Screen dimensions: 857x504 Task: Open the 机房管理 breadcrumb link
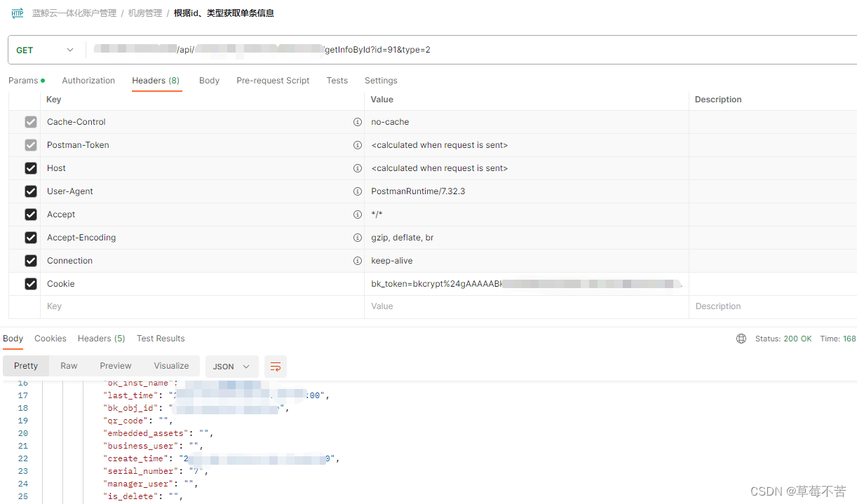coord(145,13)
